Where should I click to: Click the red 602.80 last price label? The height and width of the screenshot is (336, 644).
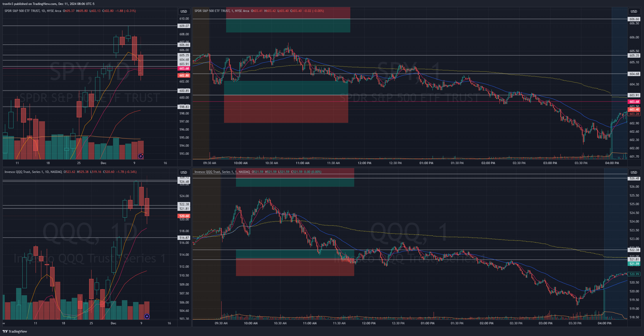pyautogui.click(x=184, y=76)
